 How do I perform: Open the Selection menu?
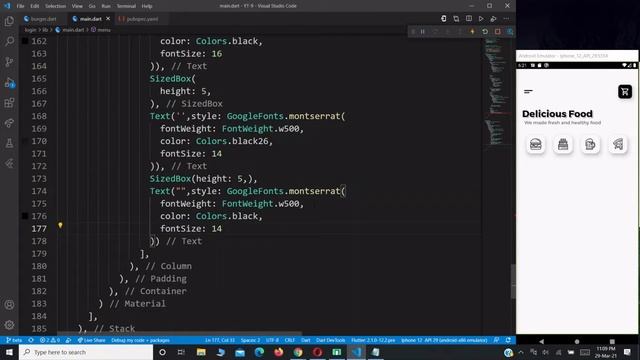(x=56, y=6)
